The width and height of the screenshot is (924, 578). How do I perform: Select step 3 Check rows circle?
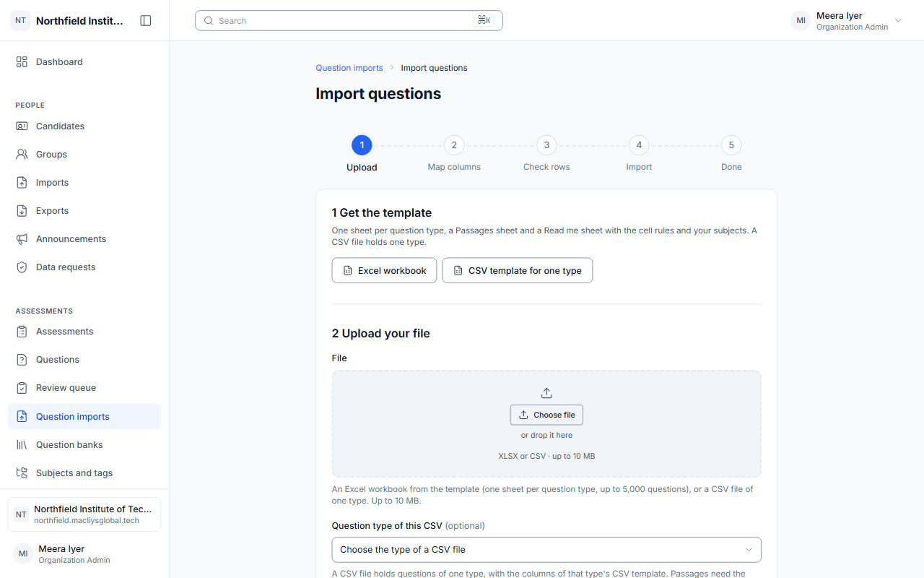click(546, 145)
